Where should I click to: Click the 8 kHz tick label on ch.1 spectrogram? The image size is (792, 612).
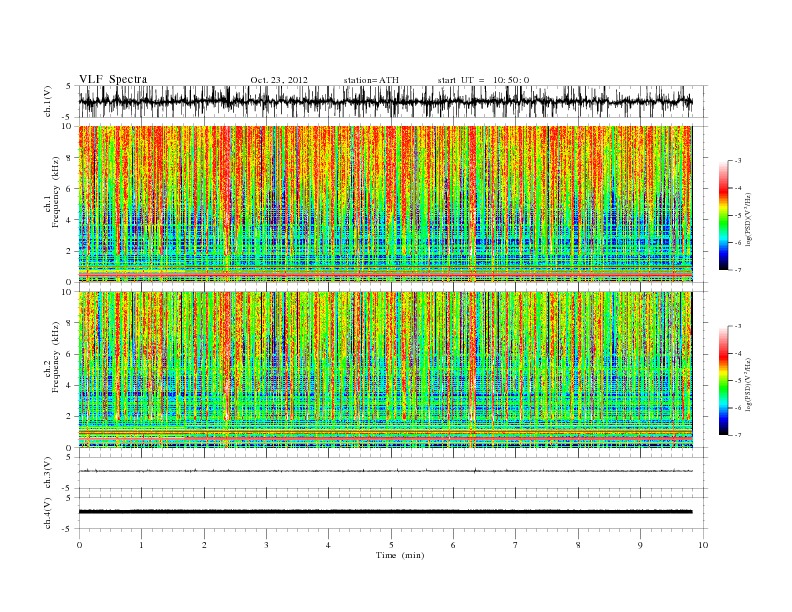pos(69,158)
